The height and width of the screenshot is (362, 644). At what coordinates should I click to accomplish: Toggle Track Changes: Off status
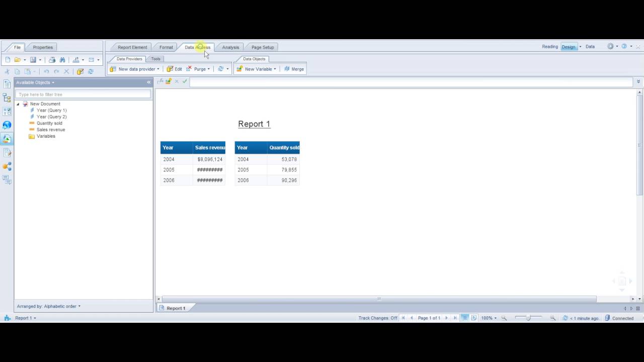point(377,318)
